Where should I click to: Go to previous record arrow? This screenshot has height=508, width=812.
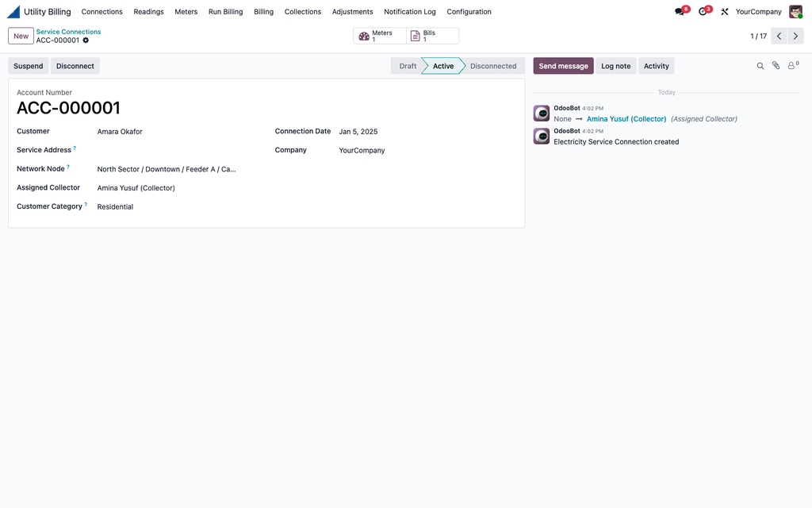point(779,36)
